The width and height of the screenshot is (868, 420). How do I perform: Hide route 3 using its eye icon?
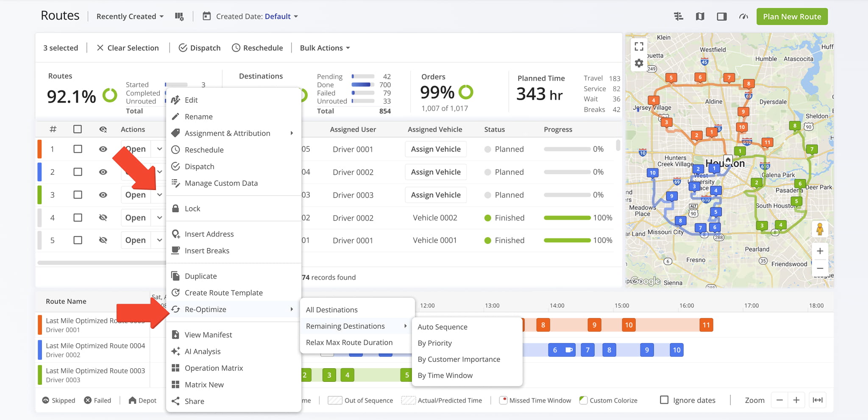click(x=103, y=195)
